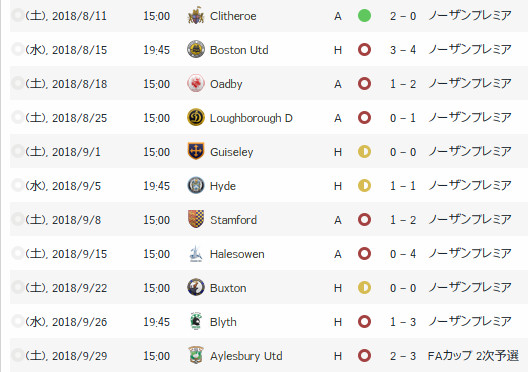The width and height of the screenshot is (528, 372).
Task: Open the Hyde club badge
Action: (196, 185)
